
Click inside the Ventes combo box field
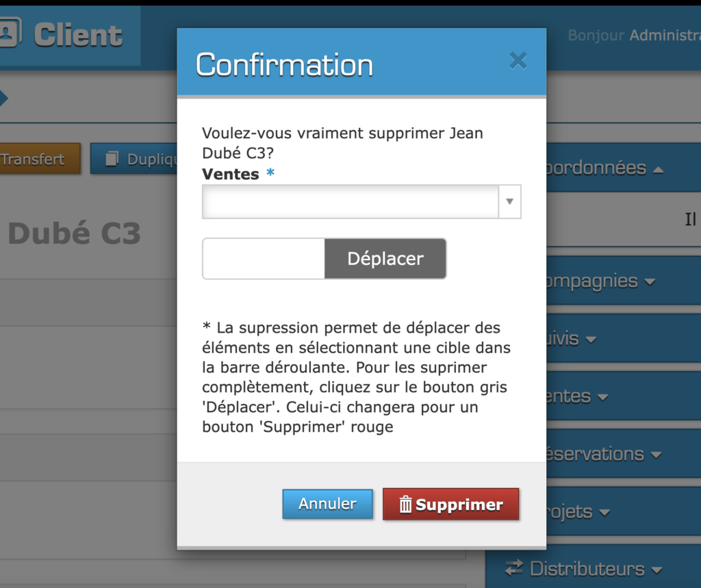pyautogui.click(x=350, y=201)
